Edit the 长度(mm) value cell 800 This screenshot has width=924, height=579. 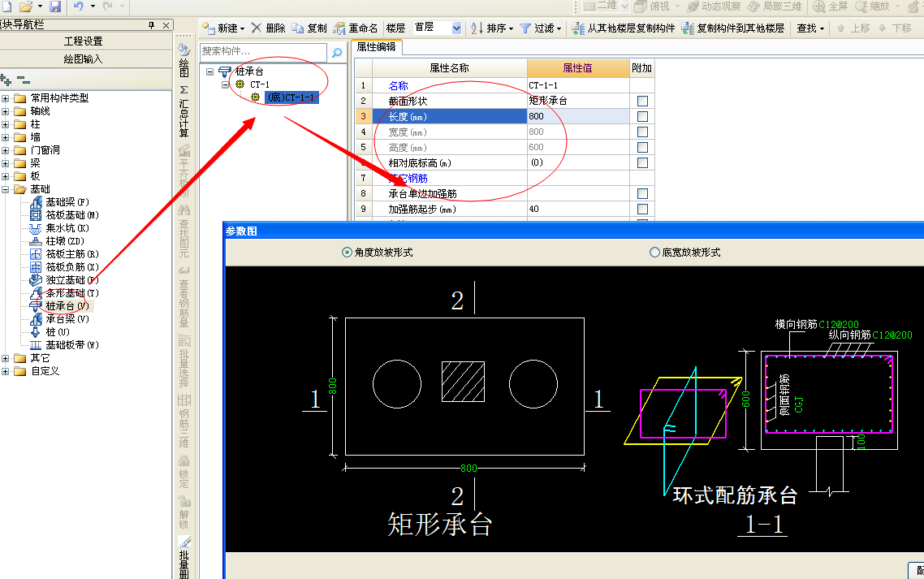pyautogui.click(x=578, y=116)
